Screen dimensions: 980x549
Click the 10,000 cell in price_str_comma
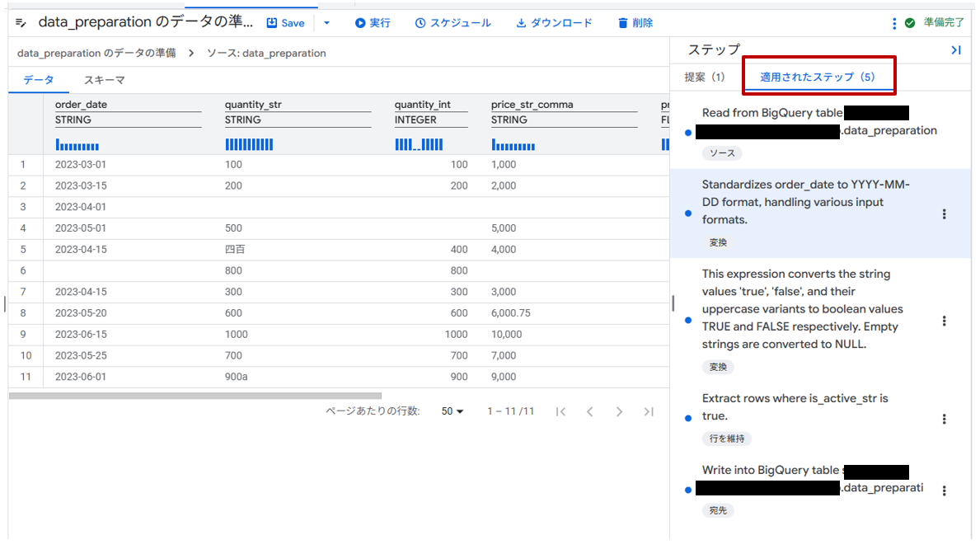[506, 335]
